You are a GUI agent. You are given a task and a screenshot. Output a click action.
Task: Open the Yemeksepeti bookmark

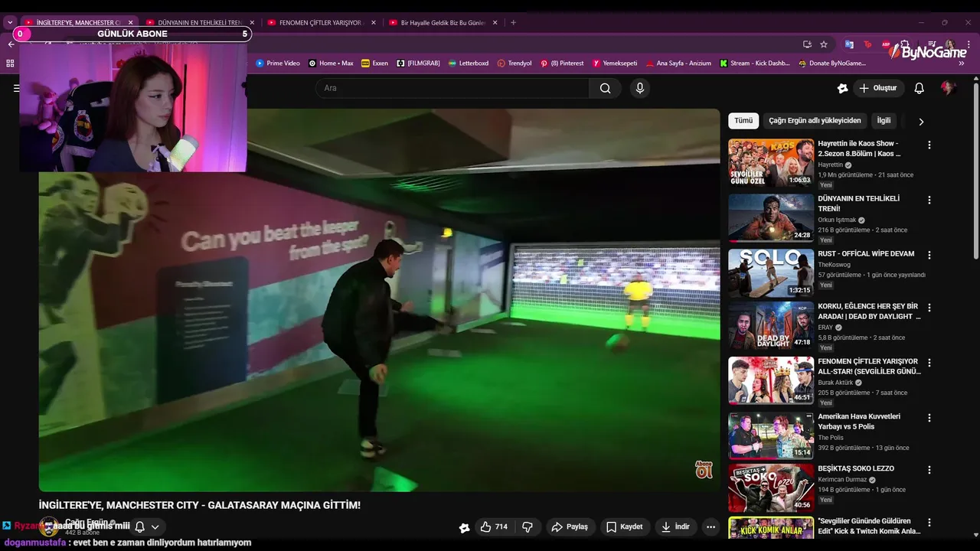coord(615,64)
